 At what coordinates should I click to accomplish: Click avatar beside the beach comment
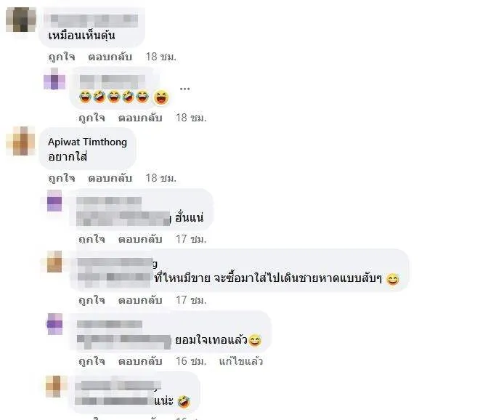click(x=54, y=262)
